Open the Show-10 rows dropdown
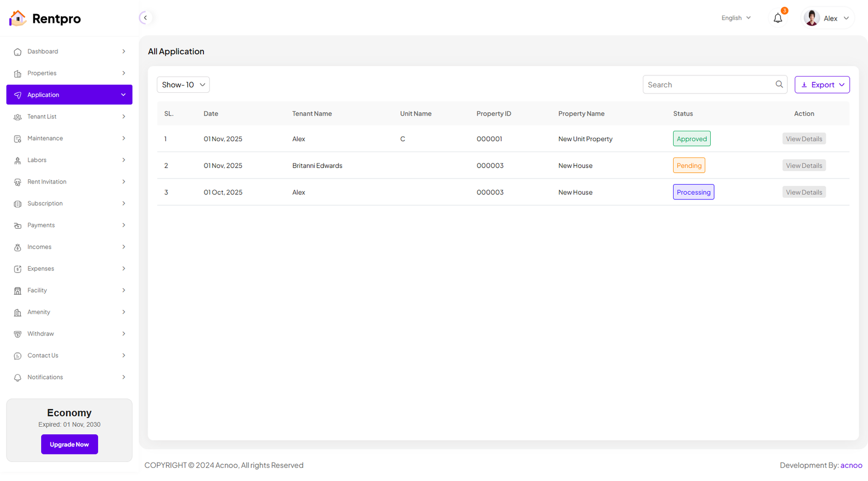This screenshot has width=868, height=481. (x=183, y=85)
